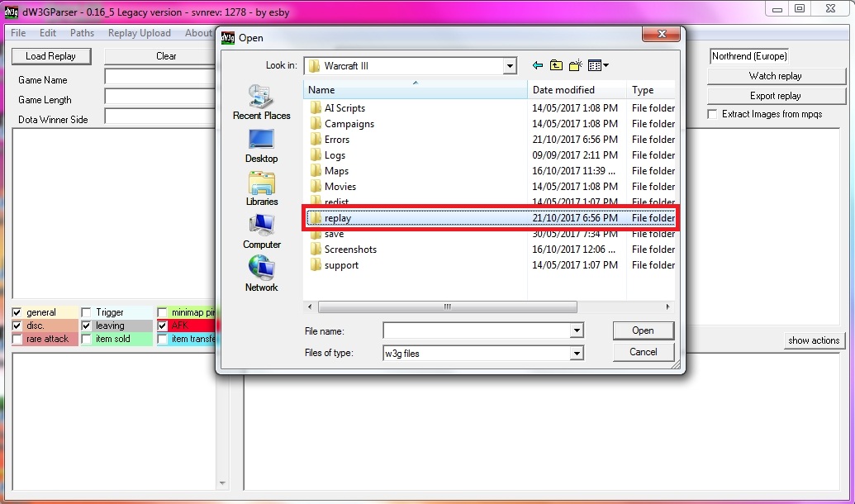855x504 pixels.
Task: Click the Game Name field
Action: 160,77
